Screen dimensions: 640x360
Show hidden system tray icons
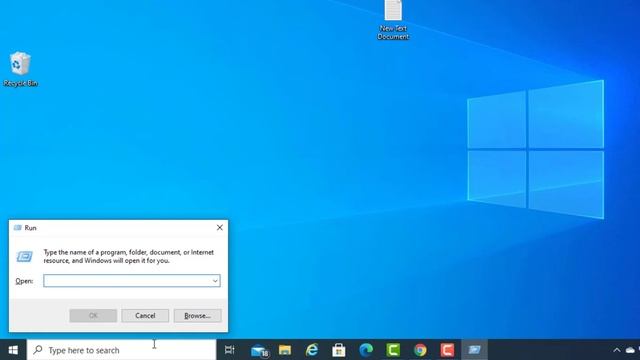tap(617, 350)
